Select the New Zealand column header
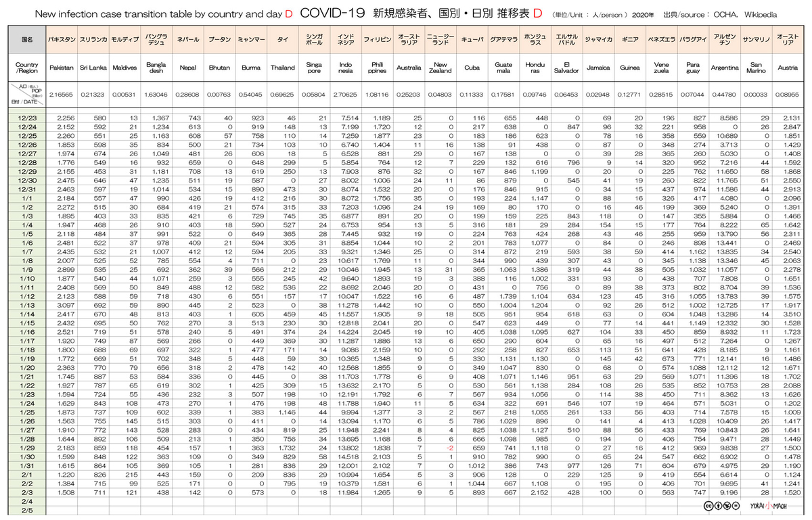Viewport: 812px width, 520px height. [x=440, y=68]
